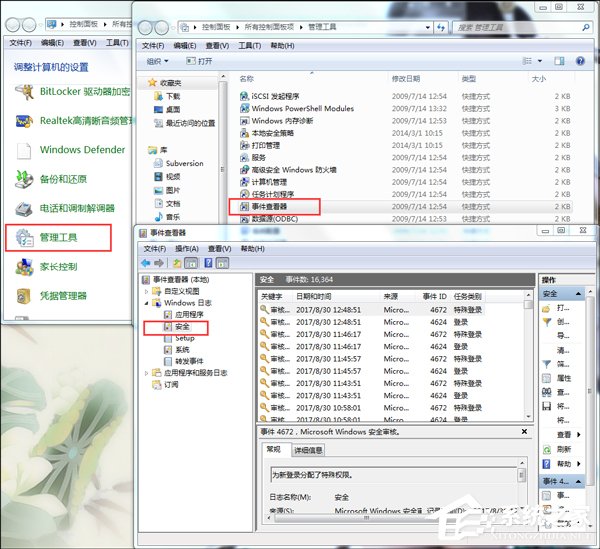This screenshot has height=549, width=600.
Task: Click the Forward arrow in 事件查看器 toolbar
Action: (159, 263)
